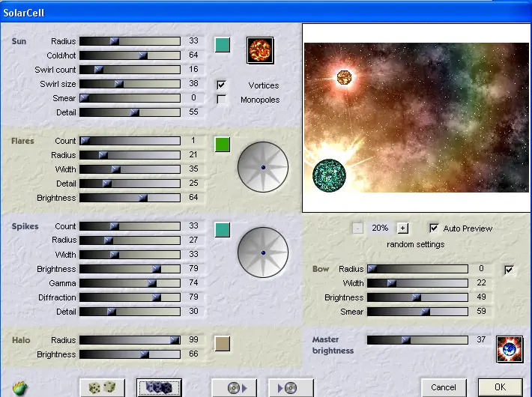Click the Spikes Brightness slider
Image resolution: width=532 pixels, height=397 pixels.
pos(130,269)
